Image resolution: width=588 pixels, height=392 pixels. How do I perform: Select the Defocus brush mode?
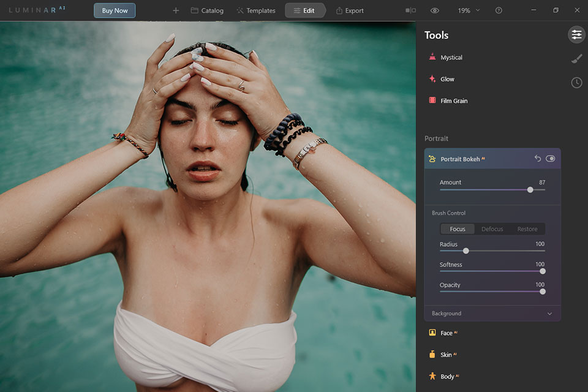tap(492, 229)
